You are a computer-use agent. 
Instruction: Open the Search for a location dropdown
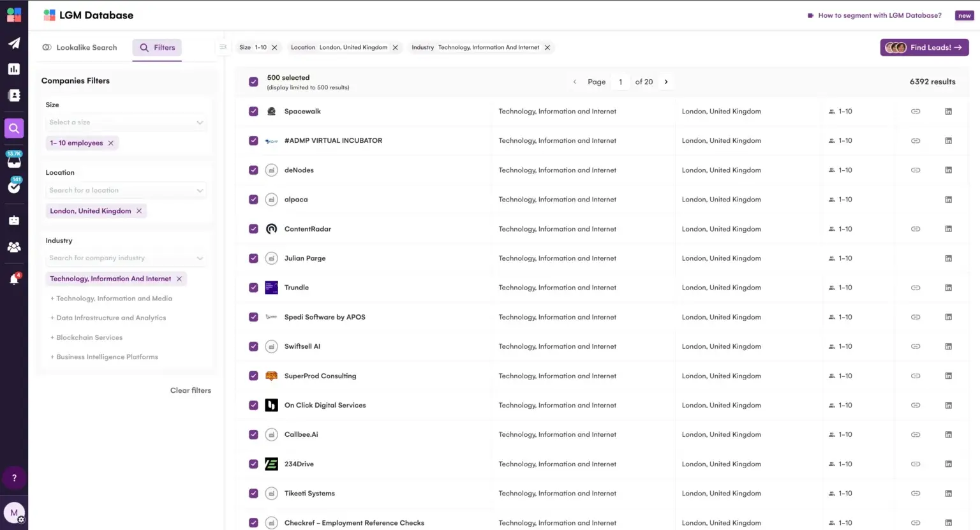126,190
